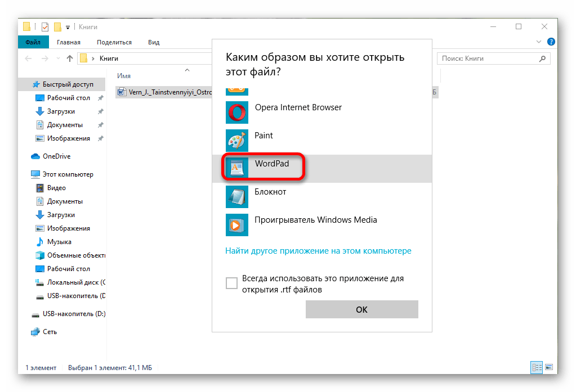Switch to the Поделиться ribbon tab
The height and width of the screenshot is (392, 576).
pos(114,42)
